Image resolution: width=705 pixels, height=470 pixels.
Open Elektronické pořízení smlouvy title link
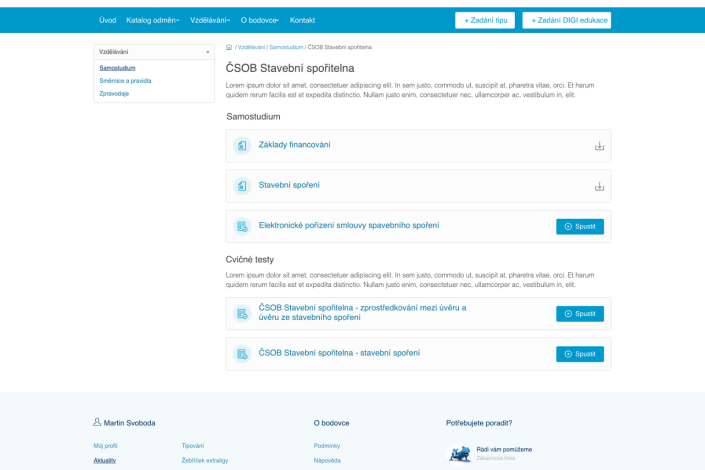tap(348, 225)
